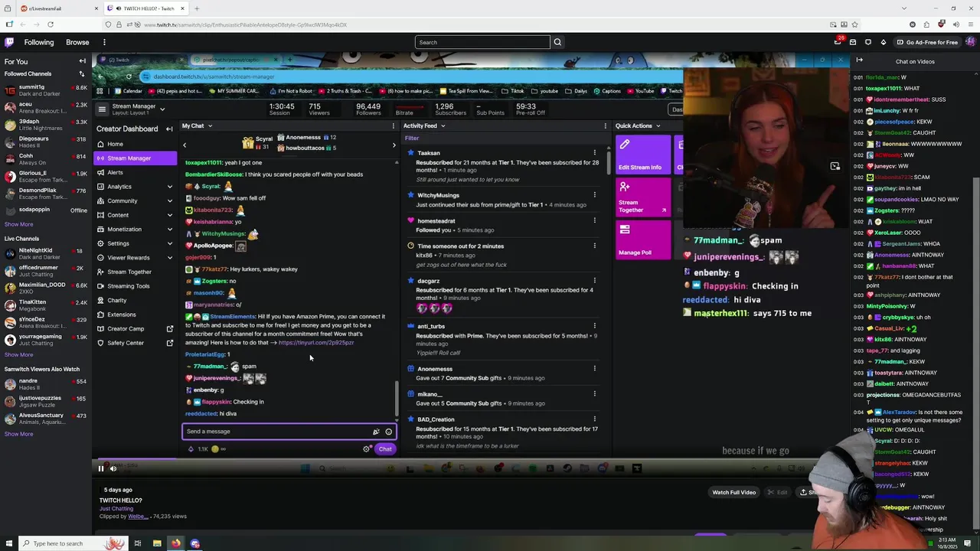980x551 pixels.
Task: Click the Filter link in Activity Feed
Action: click(411, 139)
